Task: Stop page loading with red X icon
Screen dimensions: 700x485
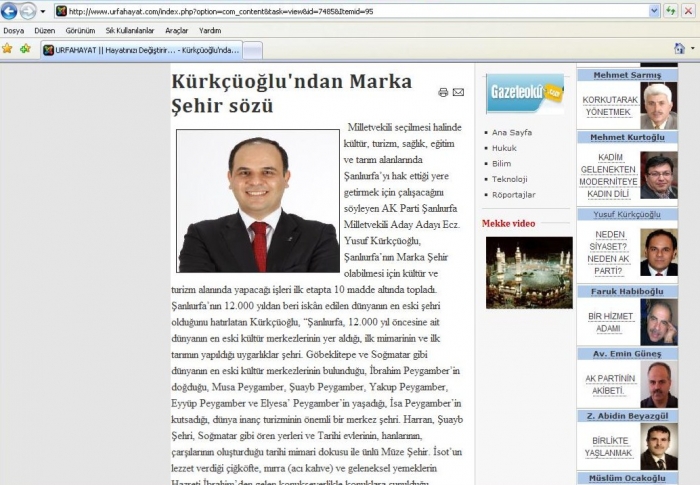Action: (689, 11)
